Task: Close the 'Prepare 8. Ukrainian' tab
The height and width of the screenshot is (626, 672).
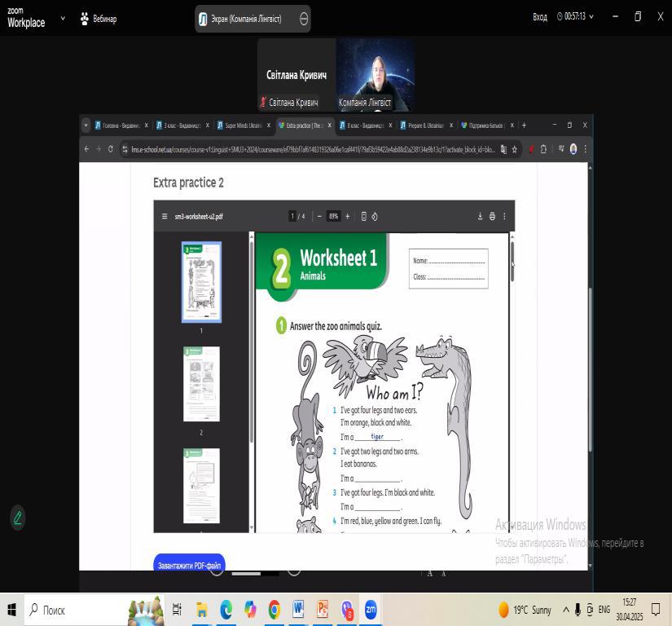Action: [x=451, y=126]
